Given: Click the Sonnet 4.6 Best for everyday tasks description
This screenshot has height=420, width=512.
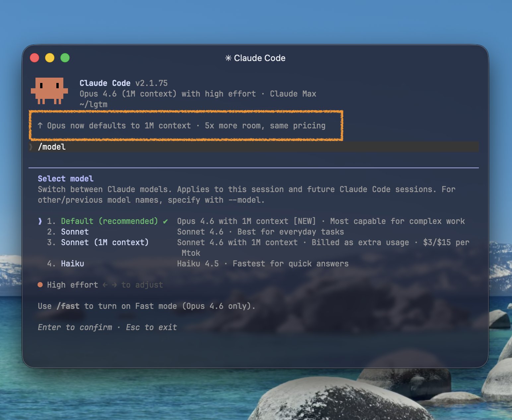Looking at the screenshot, I should 261,232.
